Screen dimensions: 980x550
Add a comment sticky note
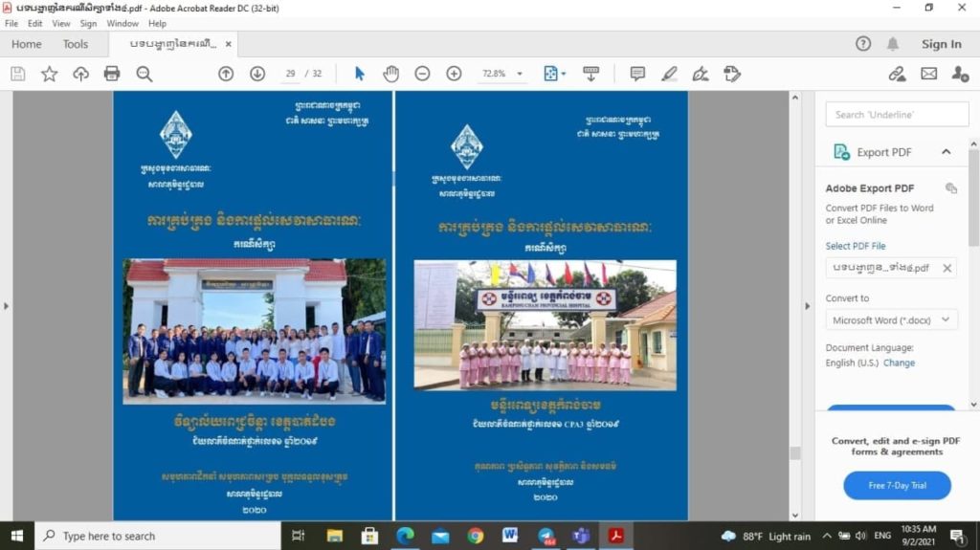tap(637, 74)
